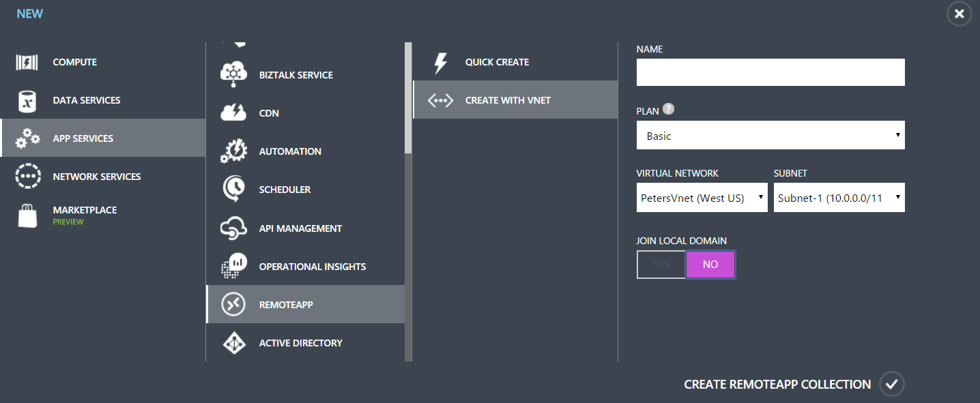The image size is (980, 403).
Task: Click the CDN cloud icon
Action: pyautogui.click(x=233, y=113)
